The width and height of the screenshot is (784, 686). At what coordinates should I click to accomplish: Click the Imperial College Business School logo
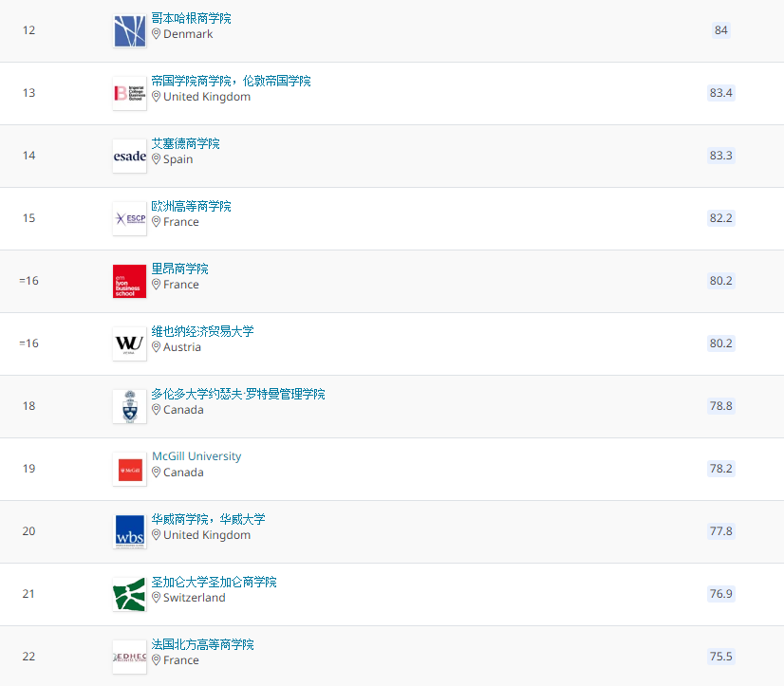[129, 94]
